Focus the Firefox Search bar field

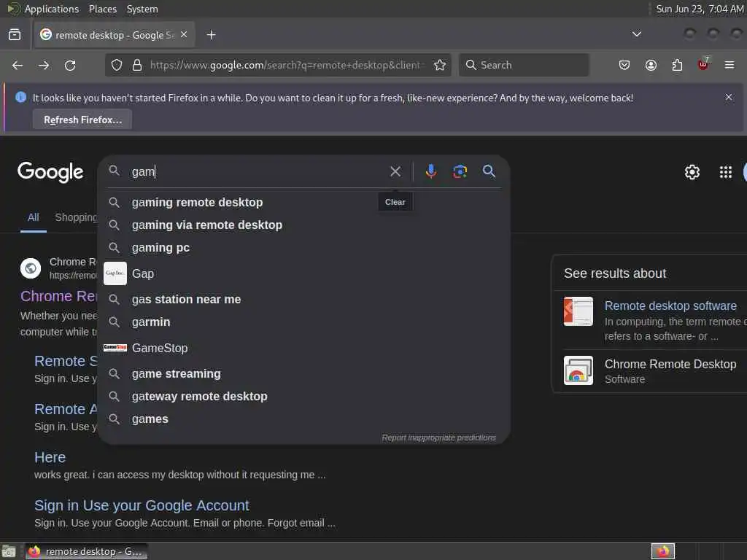[x=524, y=65]
